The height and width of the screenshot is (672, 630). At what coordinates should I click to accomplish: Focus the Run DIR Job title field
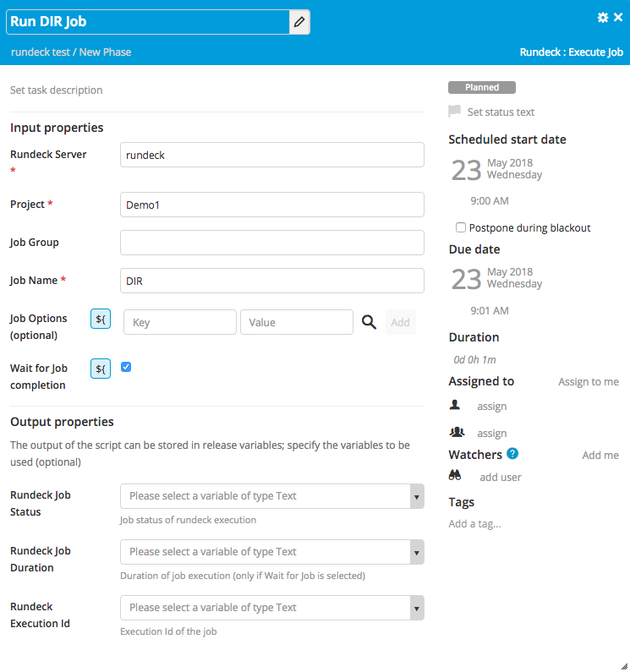pyautogui.click(x=148, y=22)
